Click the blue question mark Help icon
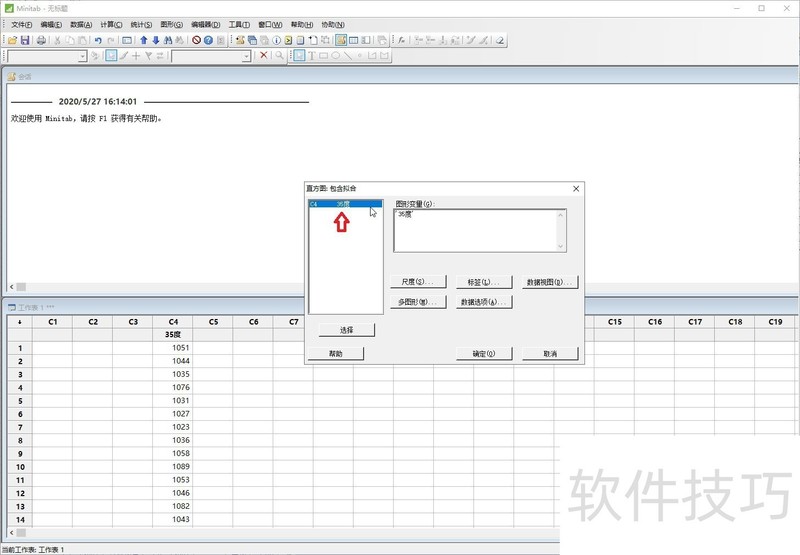Viewport: 800px width, 555px height. (x=208, y=40)
